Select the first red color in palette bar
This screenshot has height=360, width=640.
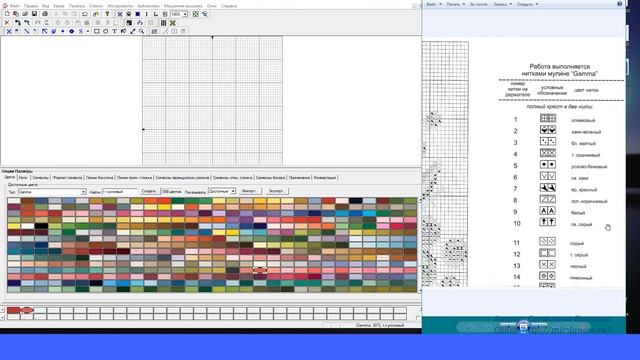(x=13, y=310)
